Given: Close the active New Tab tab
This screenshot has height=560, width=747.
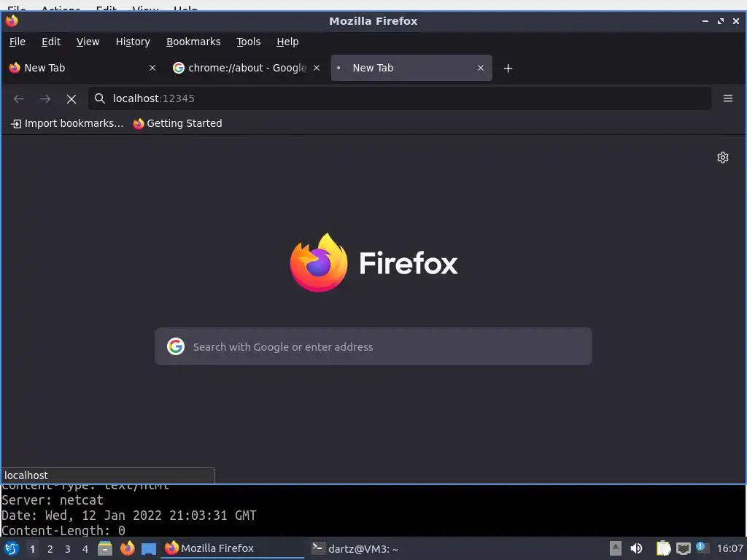Looking at the screenshot, I should pyautogui.click(x=481, y=68).
